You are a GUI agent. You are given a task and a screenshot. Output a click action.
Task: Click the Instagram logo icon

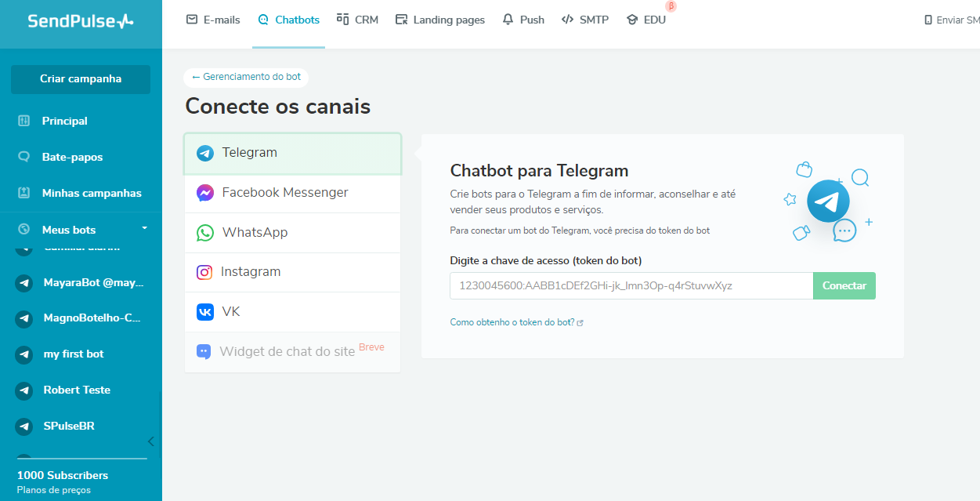pyautogui.click(x=204, y=272)
